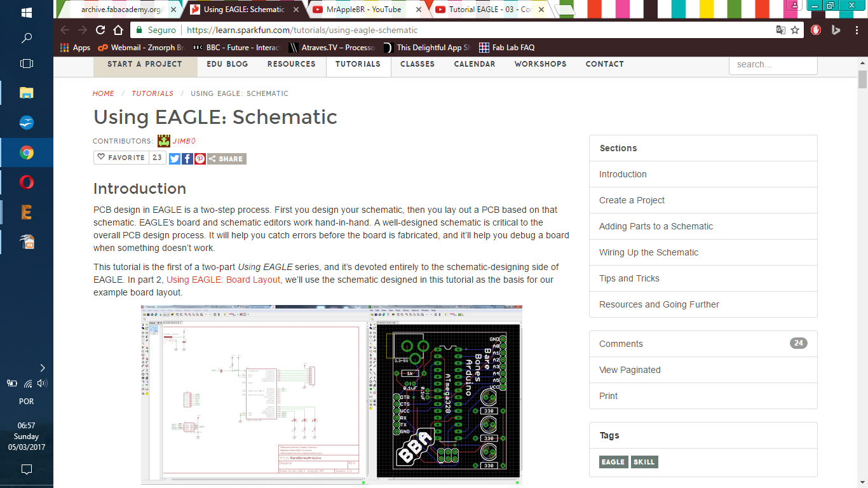The height and width of the screenshot is (488, 868).
Task: Open the Windows Start menu
Action: click(x=27, y=12)
